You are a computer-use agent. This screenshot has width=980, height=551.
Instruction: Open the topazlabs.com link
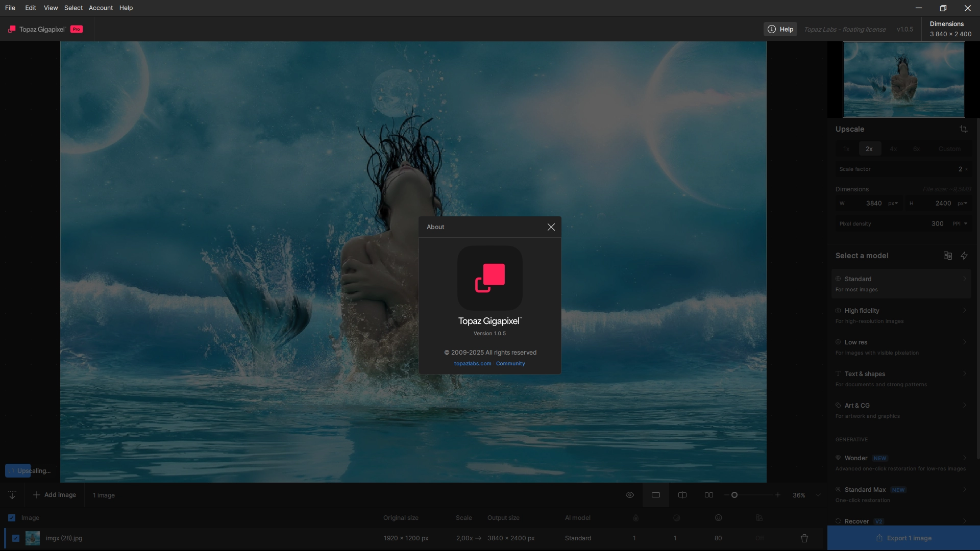(x=473, y=364)
